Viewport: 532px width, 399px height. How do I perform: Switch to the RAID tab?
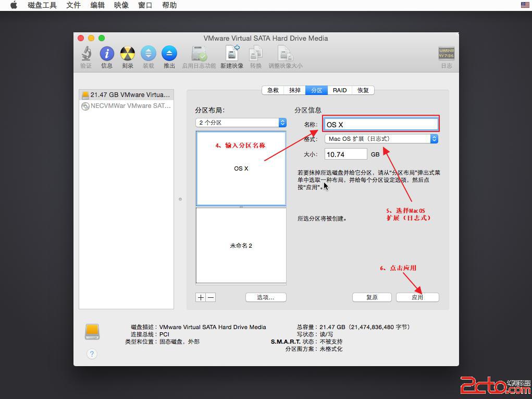(x=340, y=90)
